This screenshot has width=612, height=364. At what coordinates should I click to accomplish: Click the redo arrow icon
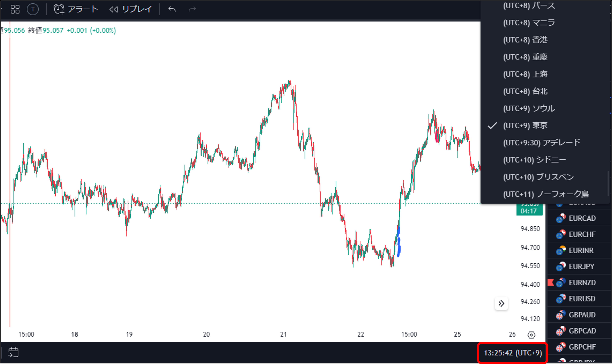point(192,9)
